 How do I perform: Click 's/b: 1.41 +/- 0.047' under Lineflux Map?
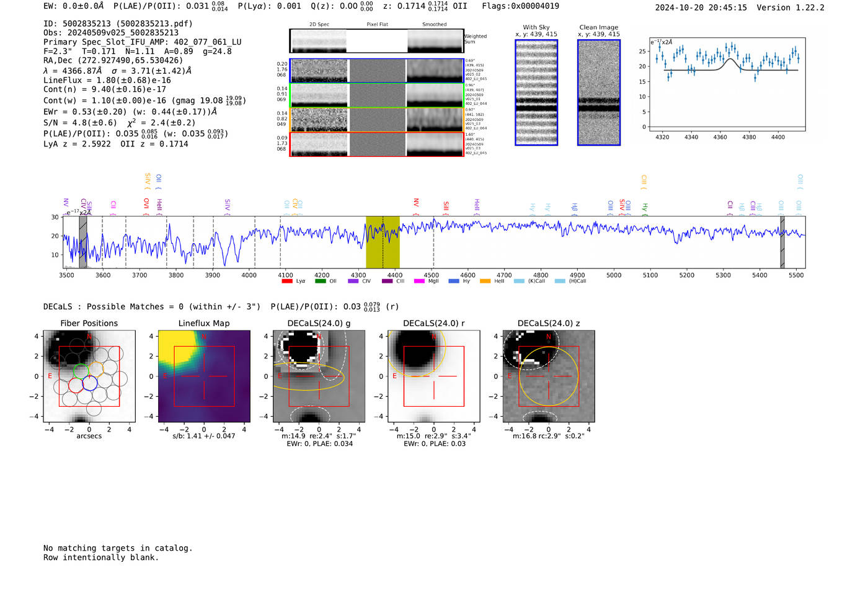pos(204,436)
